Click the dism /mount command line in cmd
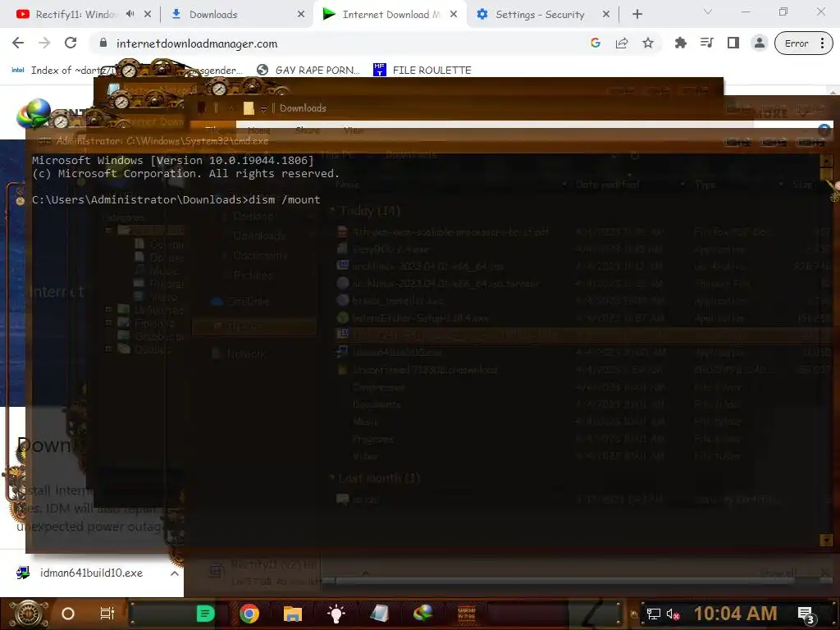840x630 pixels. coord(176,199)
